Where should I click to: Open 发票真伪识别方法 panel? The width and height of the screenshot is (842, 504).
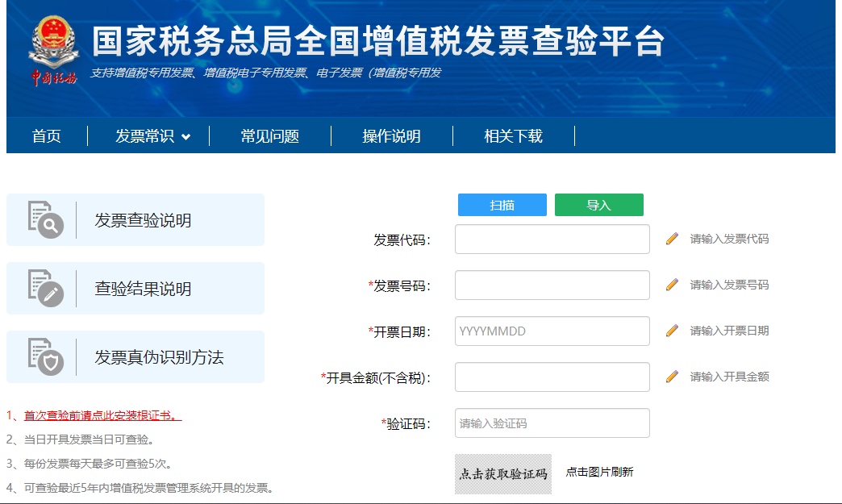click(x=135, y=357)
